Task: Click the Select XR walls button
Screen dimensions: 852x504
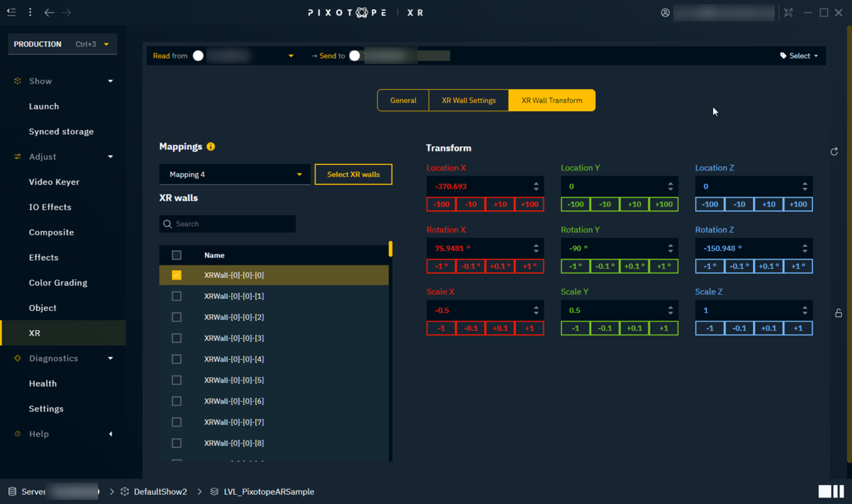Action: [x=353, y=174]
